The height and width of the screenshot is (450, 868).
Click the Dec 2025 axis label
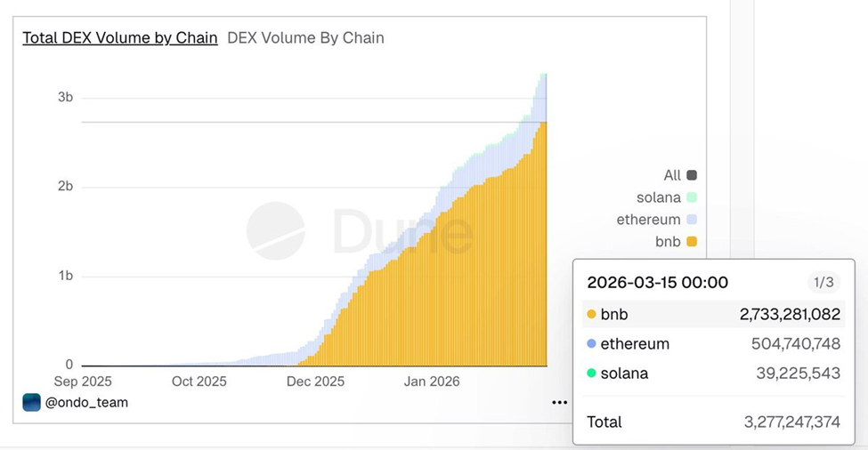click(x=315, y=382)
